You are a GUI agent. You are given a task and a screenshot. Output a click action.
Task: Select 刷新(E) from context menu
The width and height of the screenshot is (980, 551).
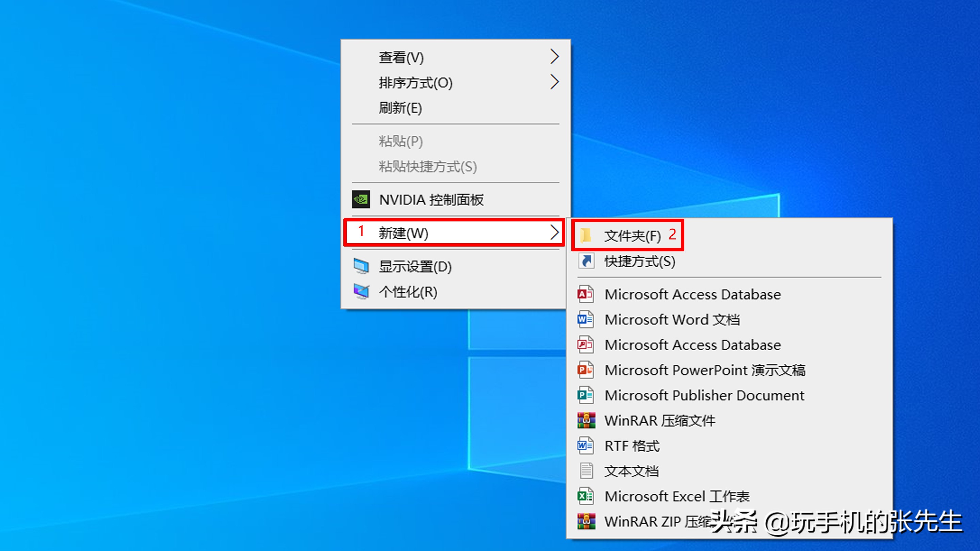[x=400, y=108]
